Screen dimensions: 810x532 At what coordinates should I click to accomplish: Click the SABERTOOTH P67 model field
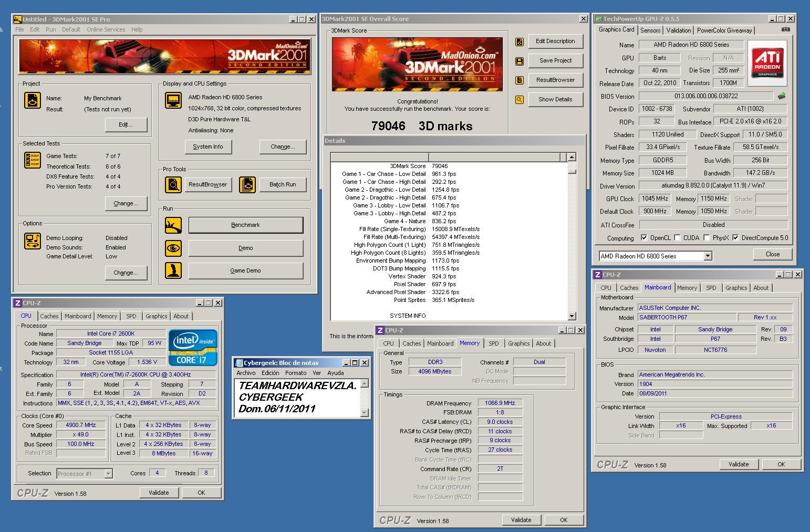(x=687, y=318)
